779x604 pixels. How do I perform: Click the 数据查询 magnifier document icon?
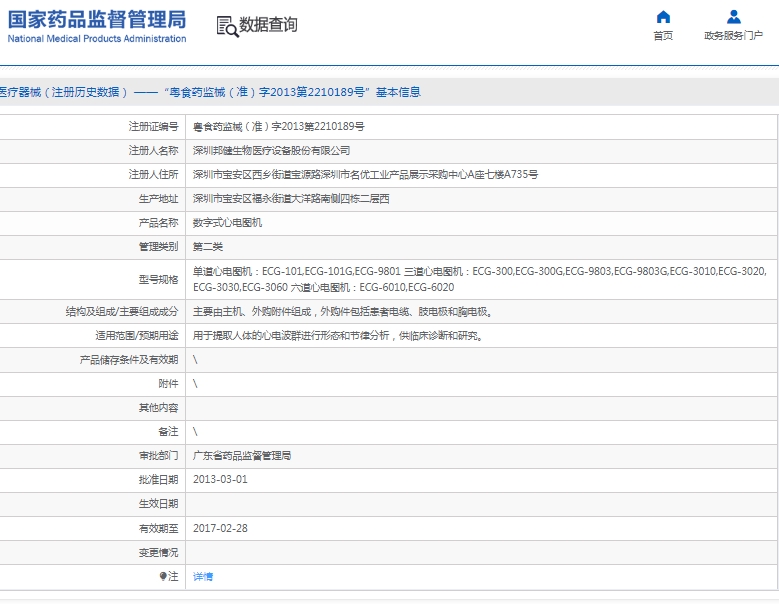click(x=227, y=27)
